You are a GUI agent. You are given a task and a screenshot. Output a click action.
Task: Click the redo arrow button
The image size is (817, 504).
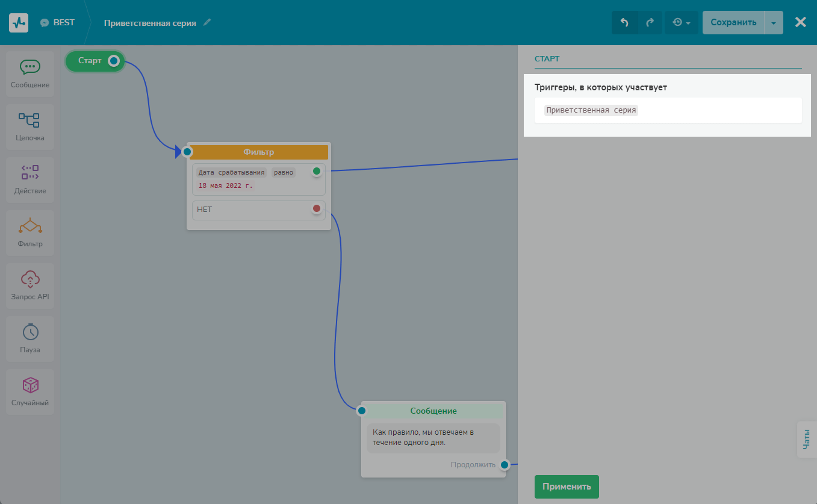(x=650, y=22)
